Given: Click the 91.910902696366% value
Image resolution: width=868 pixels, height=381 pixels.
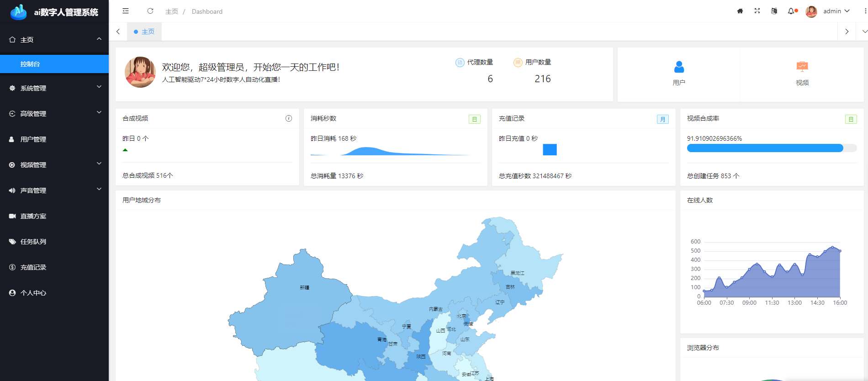Looking at the screenshot, I should 715,138.
